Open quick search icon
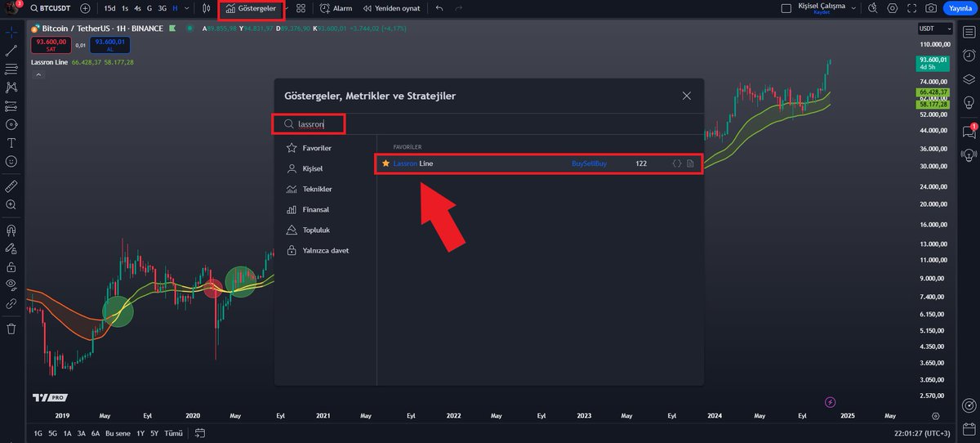This screenshot has width=980, height=443. [873, 8]
